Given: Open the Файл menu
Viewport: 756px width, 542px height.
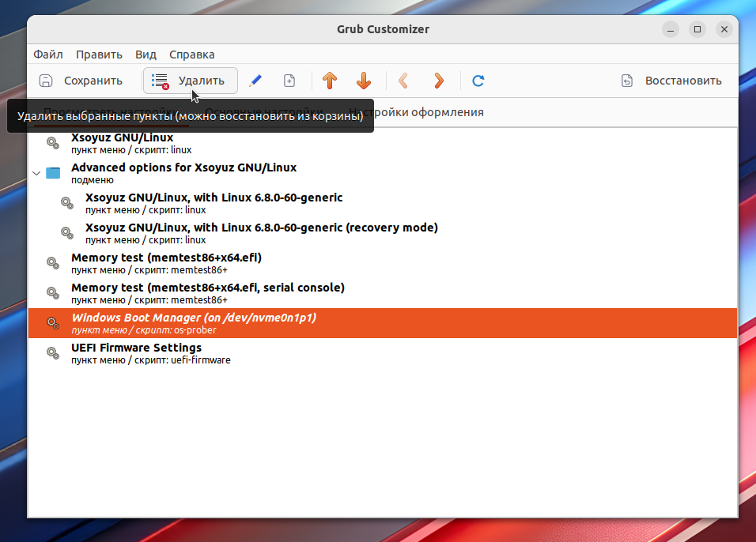Looking at the screenshot, I should click(x=48, y=55).
